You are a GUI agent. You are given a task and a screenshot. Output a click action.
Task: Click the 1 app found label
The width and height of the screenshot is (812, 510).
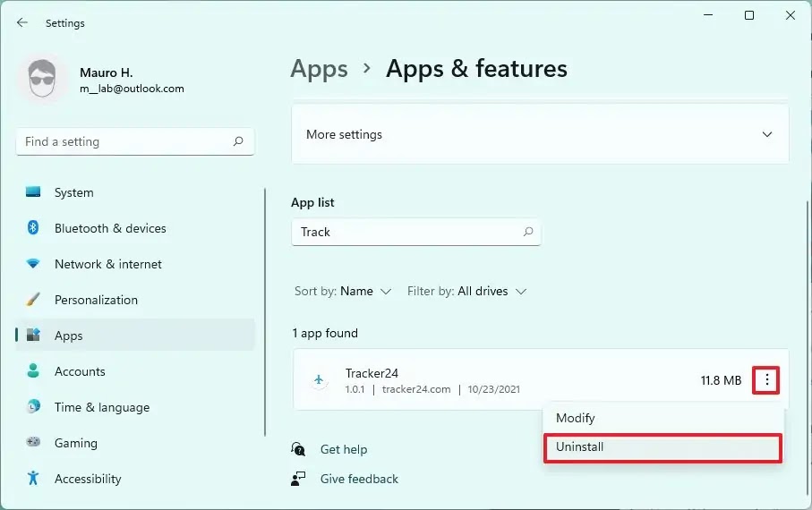pos(325,333)
